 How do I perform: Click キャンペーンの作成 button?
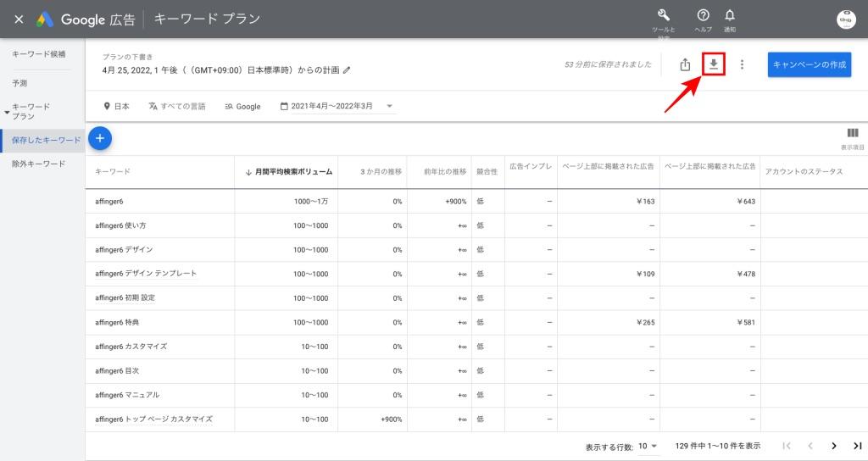[809, 64]
